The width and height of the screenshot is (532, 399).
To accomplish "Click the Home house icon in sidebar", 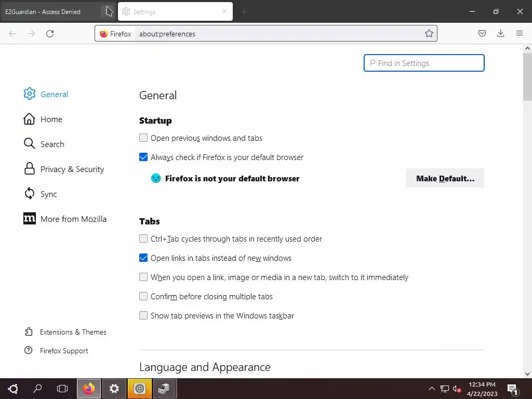I will point(29,119).
